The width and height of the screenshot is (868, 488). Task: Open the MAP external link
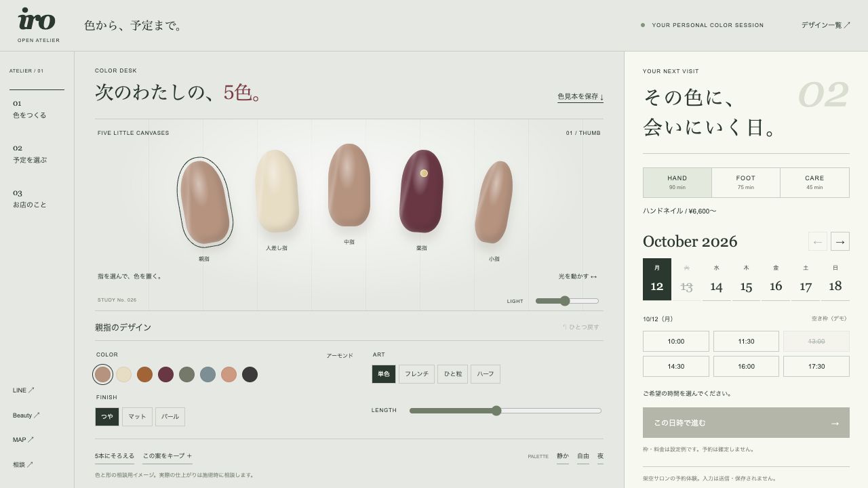pos(23,440)
